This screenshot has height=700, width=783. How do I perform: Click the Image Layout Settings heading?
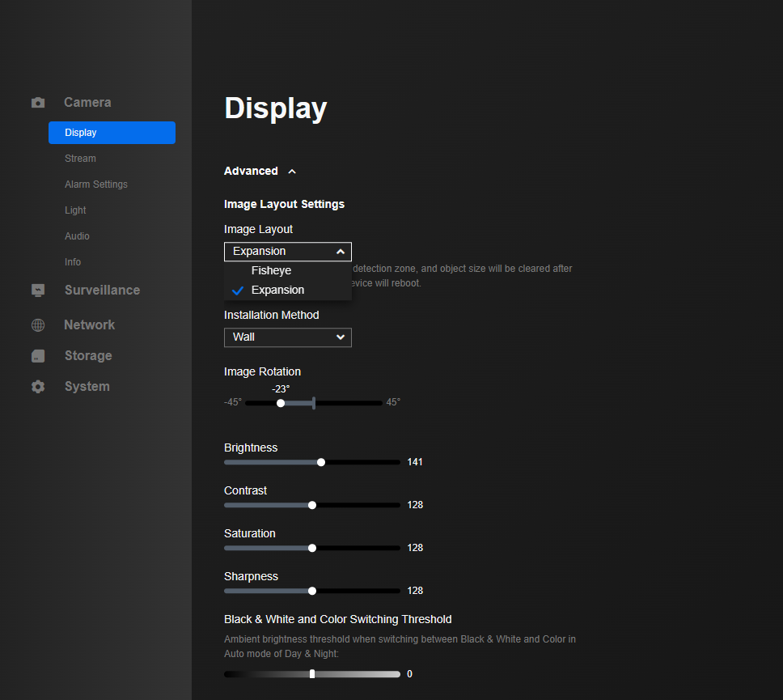coord(284,205)
